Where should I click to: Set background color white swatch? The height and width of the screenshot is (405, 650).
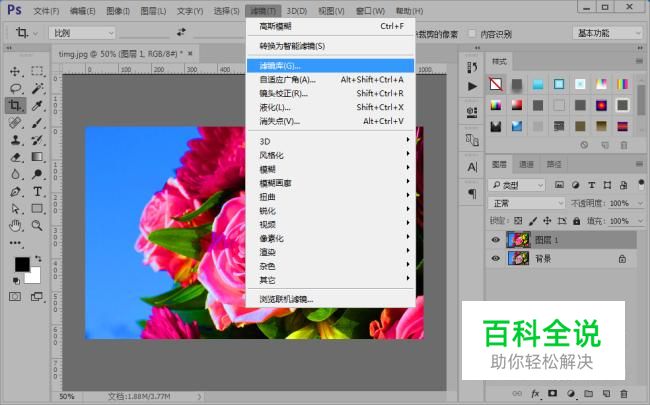click(x=34, y=277)
